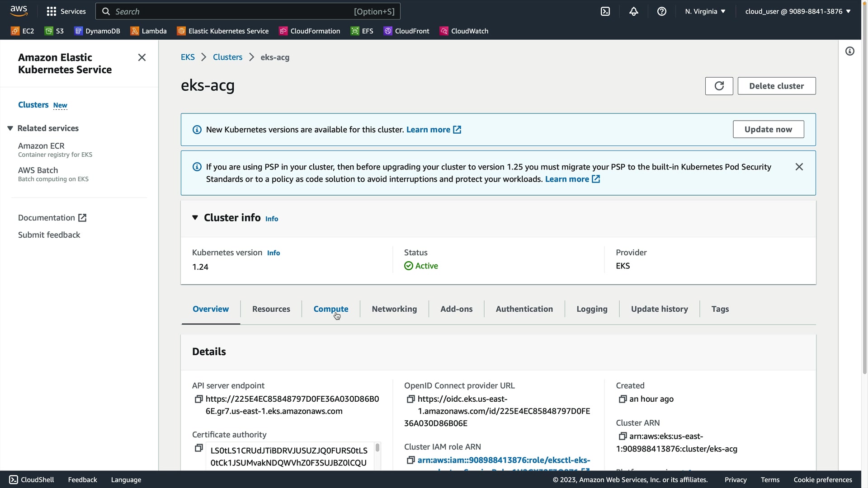Dismiss the PSP migration notice

[799, 167]
